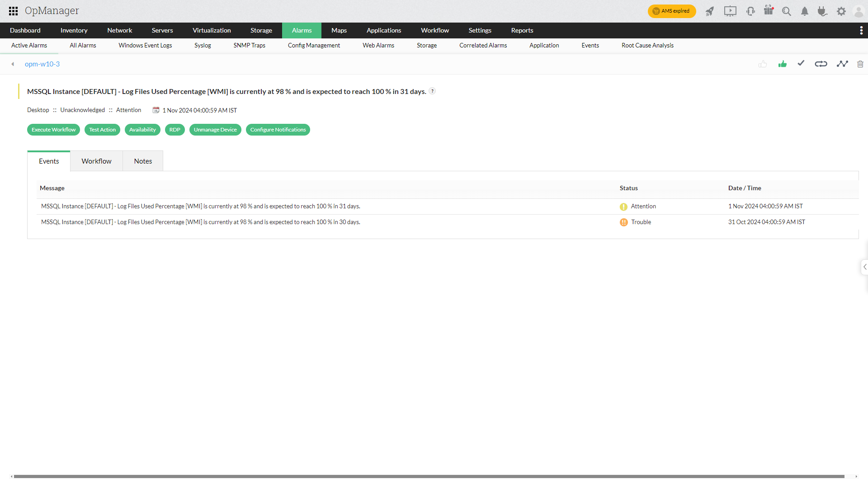
Task: Click the Execute Workflow button
Action: tap(53, 130)
